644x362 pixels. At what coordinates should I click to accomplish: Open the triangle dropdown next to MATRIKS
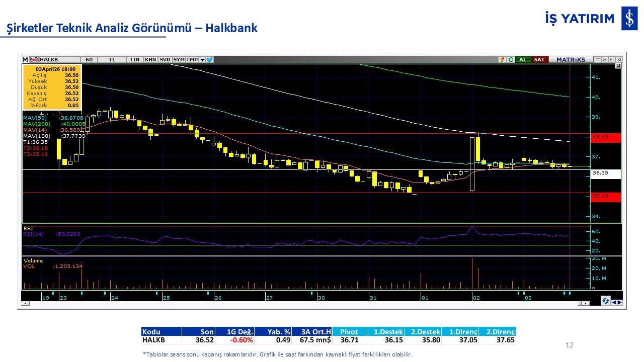coord(598,59)
